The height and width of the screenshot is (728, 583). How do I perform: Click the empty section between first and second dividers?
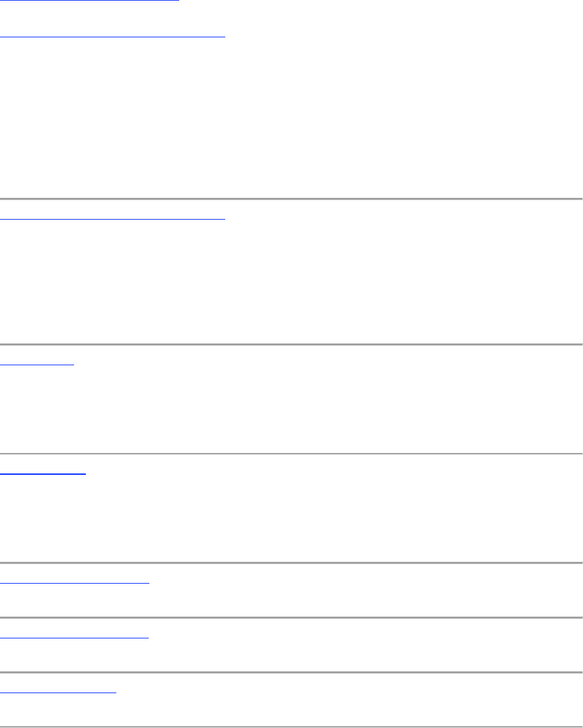click(291, 282)
